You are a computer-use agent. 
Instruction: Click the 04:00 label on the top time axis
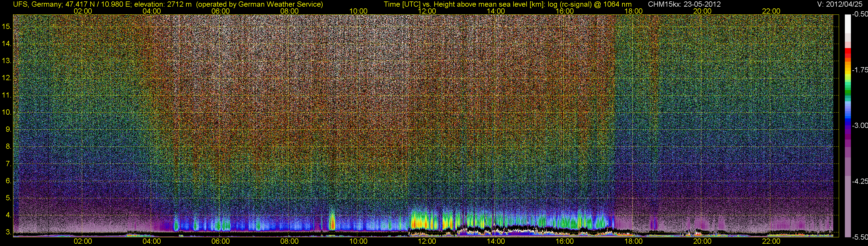(x=152, y=11)
